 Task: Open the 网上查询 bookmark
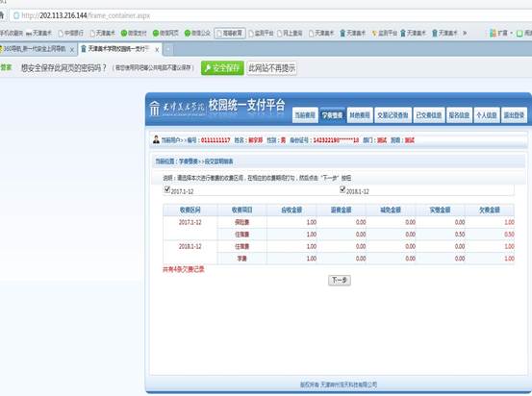(290, 33)
